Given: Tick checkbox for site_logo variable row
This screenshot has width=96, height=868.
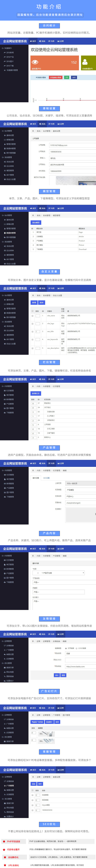Looking at the screenshot, I should coord(32,324).
